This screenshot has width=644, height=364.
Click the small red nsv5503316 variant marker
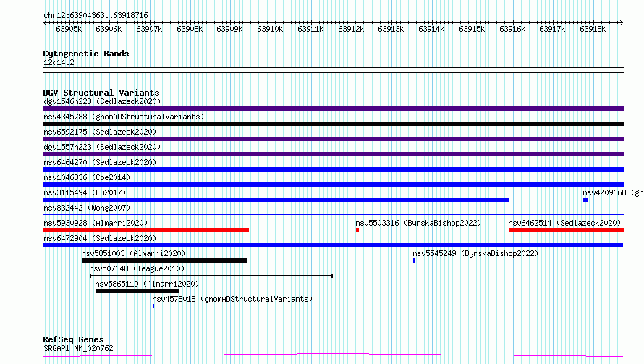357,230
